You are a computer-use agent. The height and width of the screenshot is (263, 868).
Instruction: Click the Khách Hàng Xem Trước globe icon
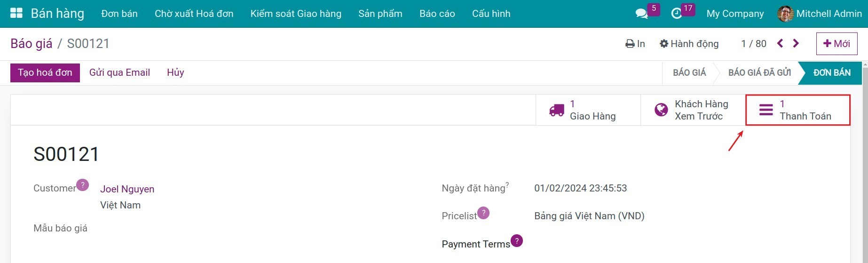click(x=661, y=110)
